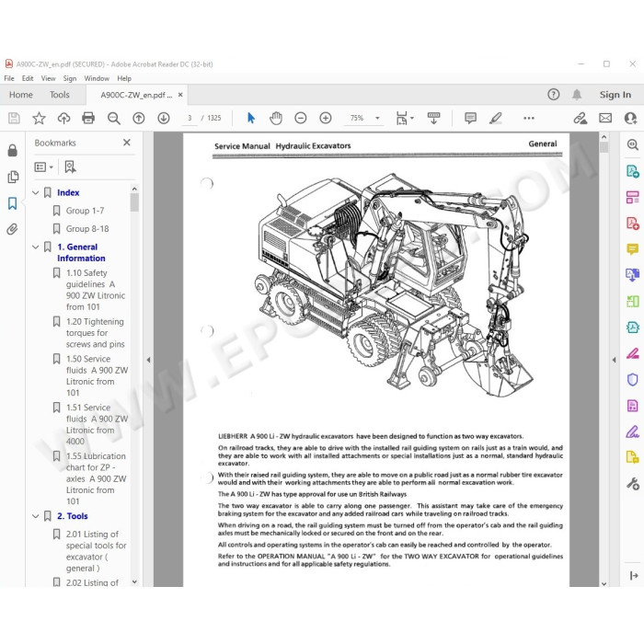
Task: Open the Edit menu
Action: click(28, 78)
